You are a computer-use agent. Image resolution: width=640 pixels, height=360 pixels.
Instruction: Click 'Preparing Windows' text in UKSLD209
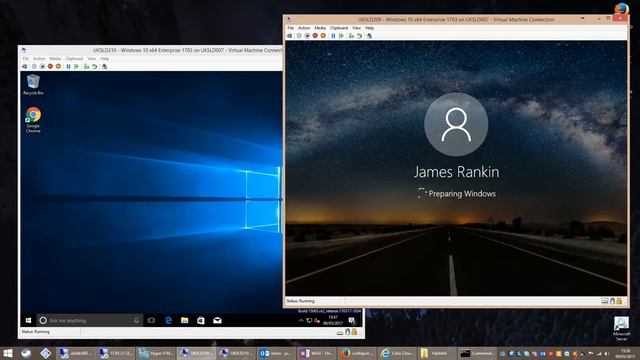[462, 194]
